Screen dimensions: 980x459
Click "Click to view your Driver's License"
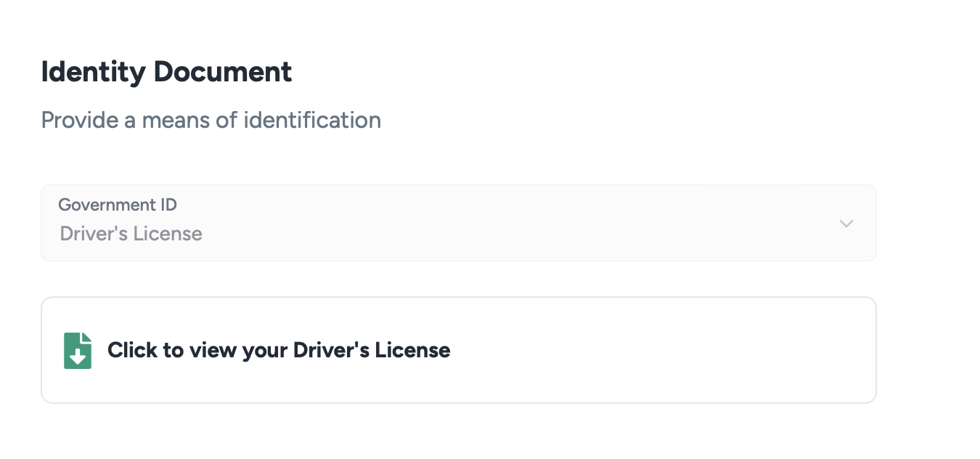coord(279,350)
